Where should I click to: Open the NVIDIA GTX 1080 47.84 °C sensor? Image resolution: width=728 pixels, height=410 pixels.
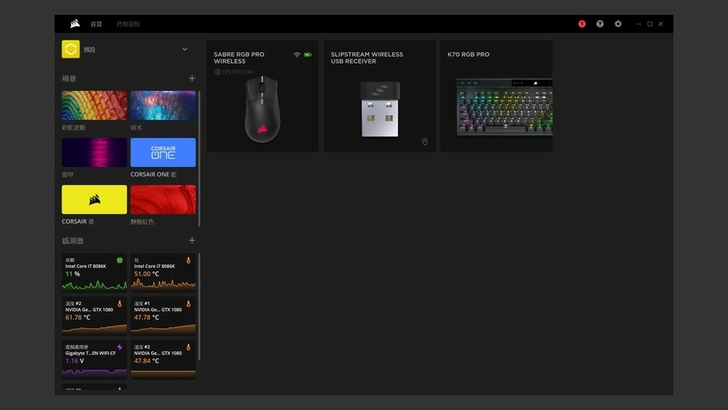(163, 359)
